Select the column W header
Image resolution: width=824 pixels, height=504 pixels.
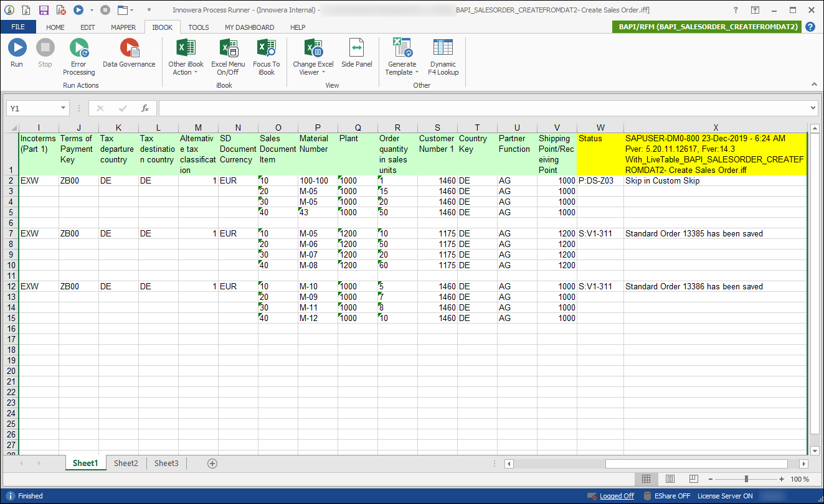coord(600,127)
